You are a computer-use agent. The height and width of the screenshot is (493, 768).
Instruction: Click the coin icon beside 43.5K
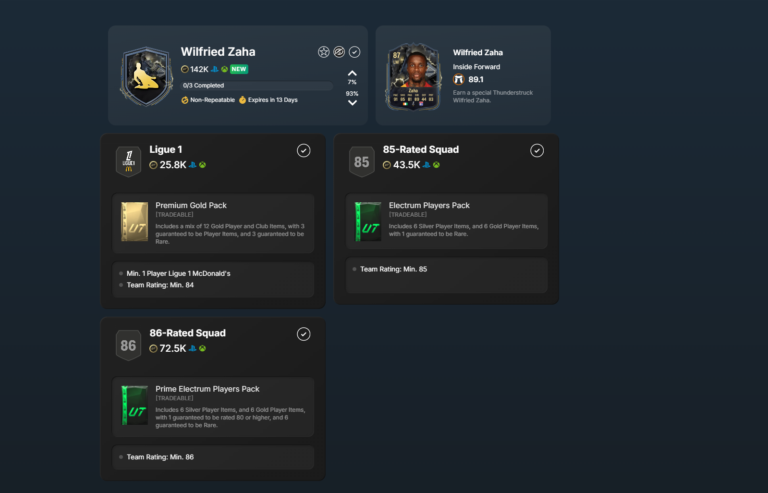pos(387,165)
